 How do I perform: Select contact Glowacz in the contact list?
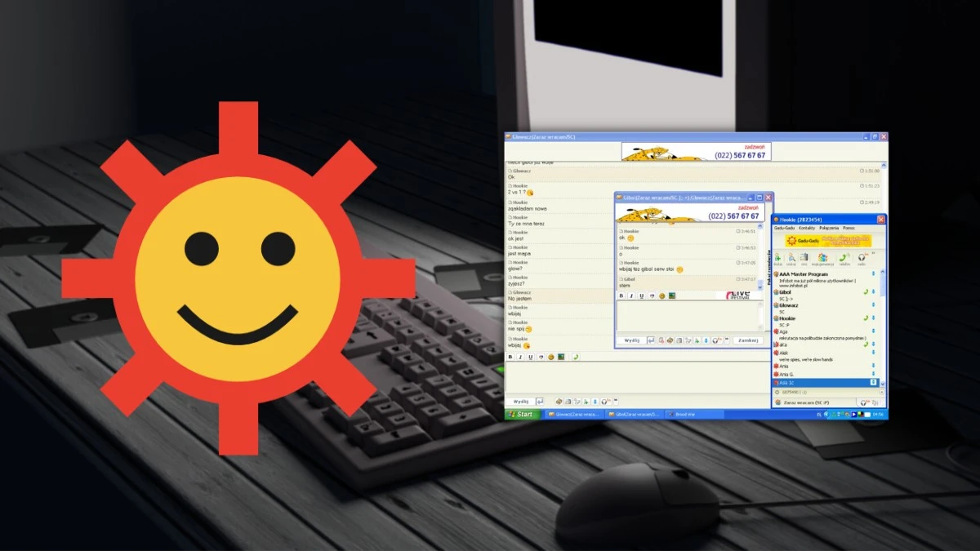(x=789, y=304)
